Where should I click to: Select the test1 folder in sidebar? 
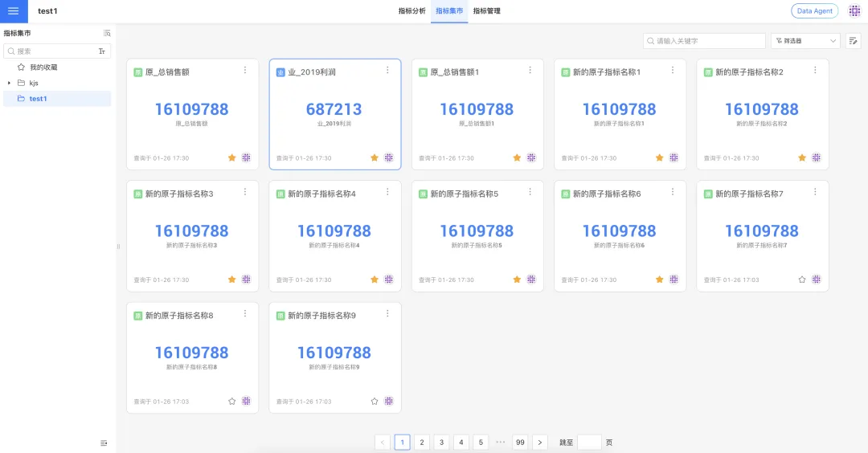[x=57, y=99]
